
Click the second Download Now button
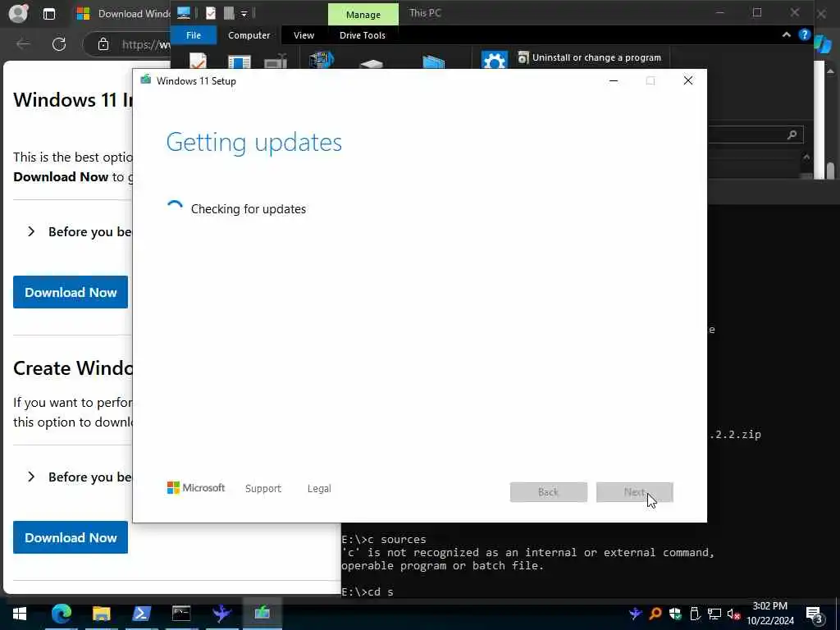[x=71, y=537]
